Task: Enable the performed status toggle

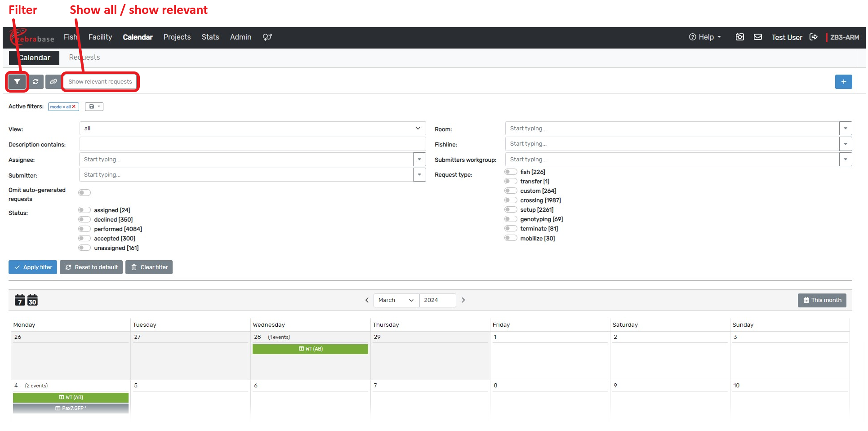Action: (x=85, y=229)
